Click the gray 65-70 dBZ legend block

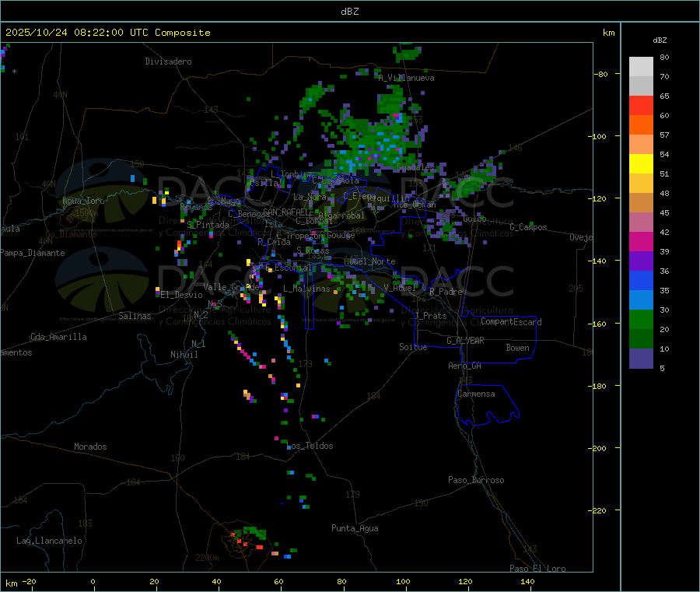coord(641,86)
